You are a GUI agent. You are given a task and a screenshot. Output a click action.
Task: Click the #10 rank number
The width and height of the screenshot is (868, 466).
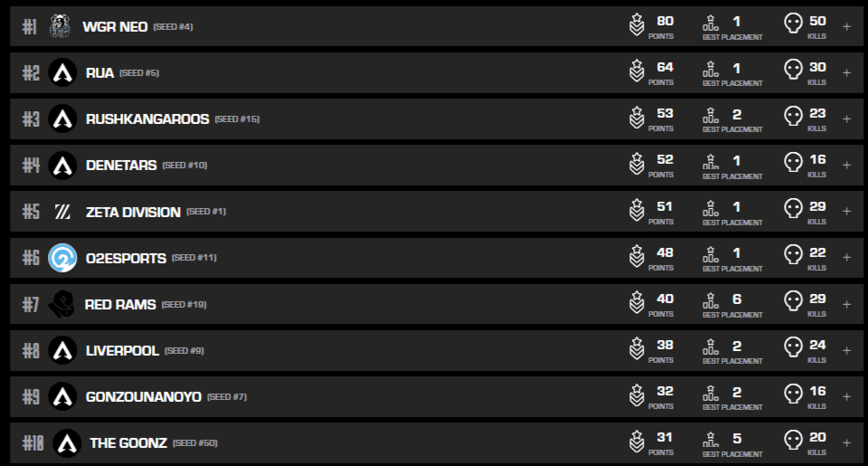(x=33, y=442)
